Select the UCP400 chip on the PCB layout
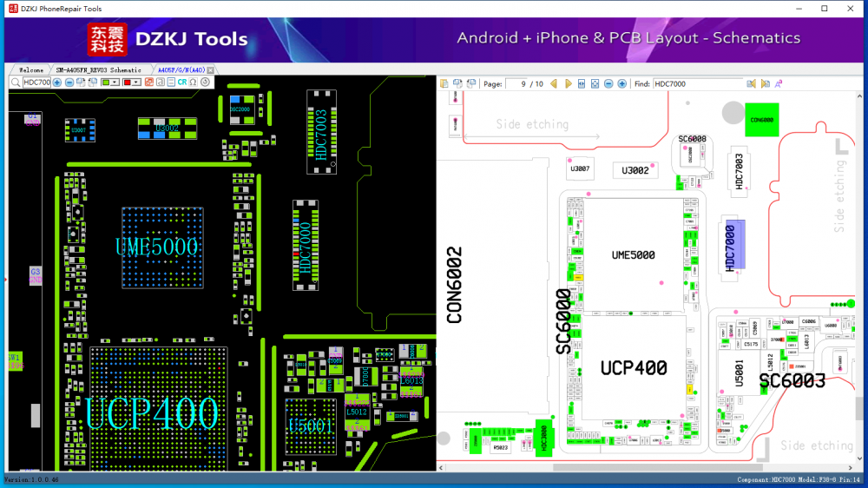The height and width of the screenshot is (488, 868). (x=151, y=412)
